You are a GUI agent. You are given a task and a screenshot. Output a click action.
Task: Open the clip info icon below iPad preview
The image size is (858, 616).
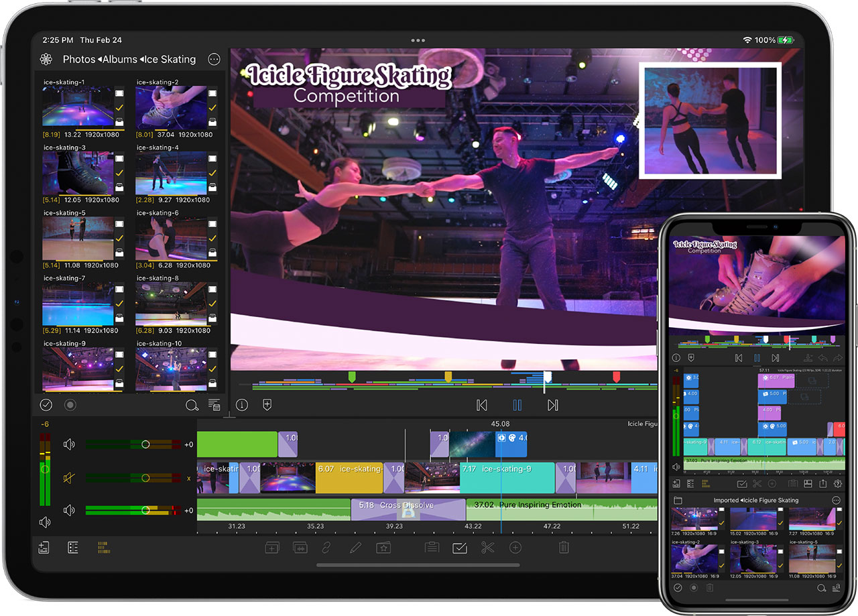(242, 405)
